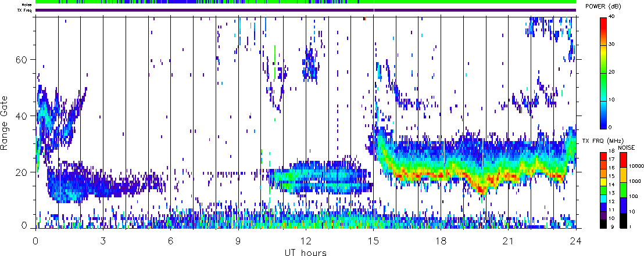Click the purple TX frequency strip above the plot
Image resolution: width=644 pixels, height=256 pixels.
click(x=306, y=10)
